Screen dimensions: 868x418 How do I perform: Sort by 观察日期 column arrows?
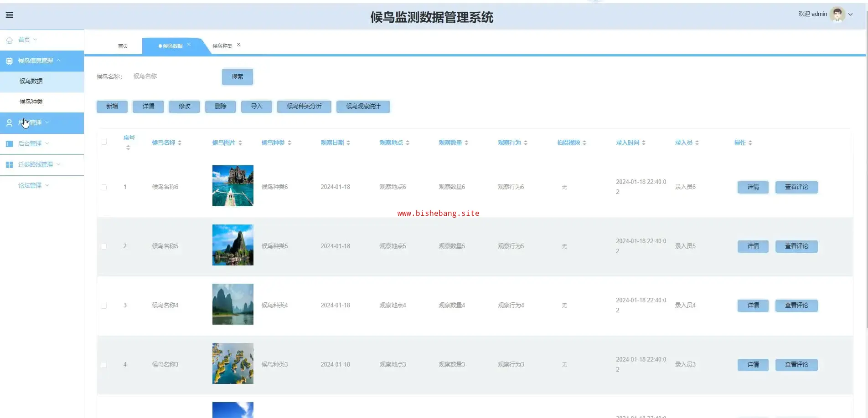[x=348, y=143]
